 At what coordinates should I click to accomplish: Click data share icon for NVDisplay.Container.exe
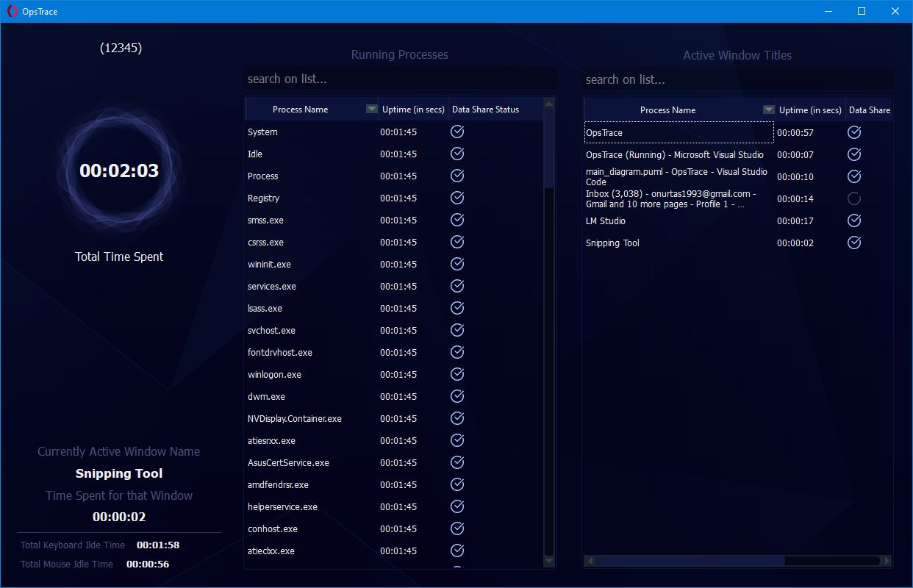click(457, 418)
